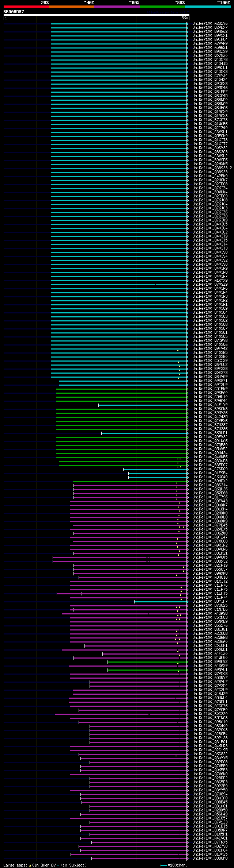Select hit UniRef100_Q52P68
The image size is (234, 868).
(x=210, y=493)
